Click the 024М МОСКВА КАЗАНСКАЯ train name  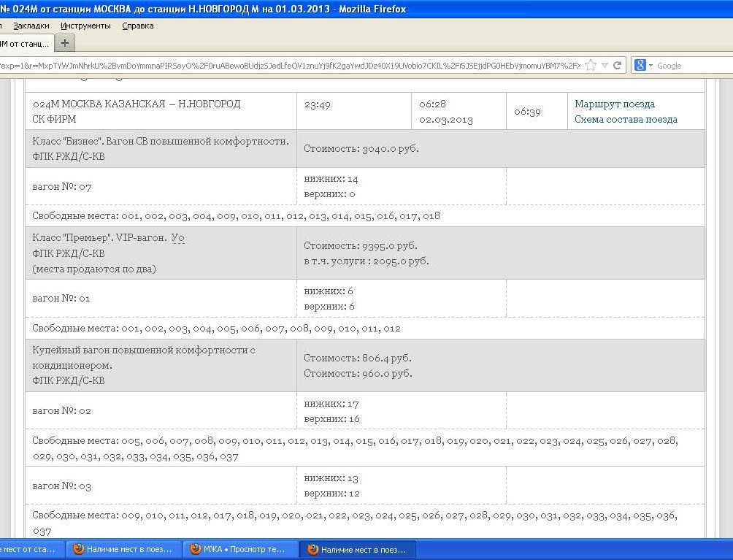point(137,104)
